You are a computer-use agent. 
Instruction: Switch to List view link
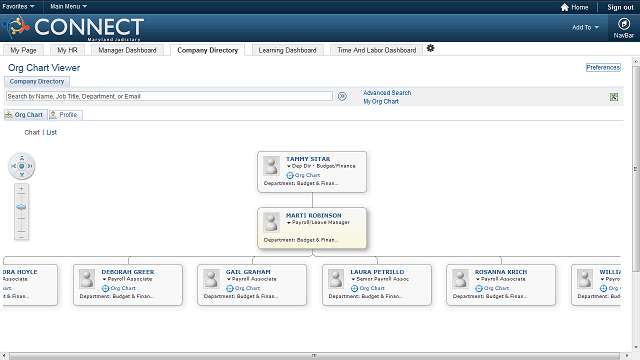(51, 133)
